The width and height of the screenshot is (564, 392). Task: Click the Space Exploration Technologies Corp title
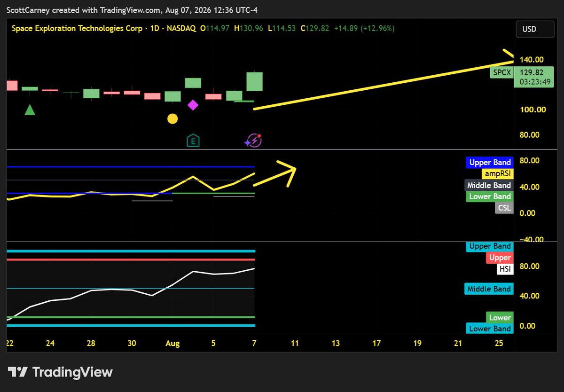pos(77,28)
